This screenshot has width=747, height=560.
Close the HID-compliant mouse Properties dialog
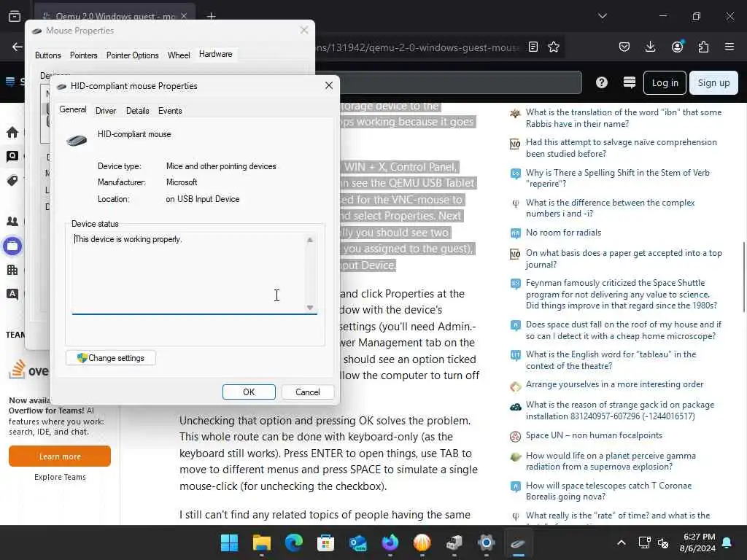point(329,85)
